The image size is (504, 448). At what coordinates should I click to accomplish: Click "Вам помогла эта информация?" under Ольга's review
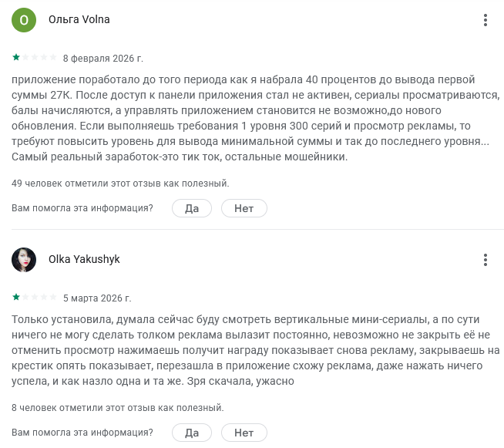pyautogui.click(x=82, y=208)
